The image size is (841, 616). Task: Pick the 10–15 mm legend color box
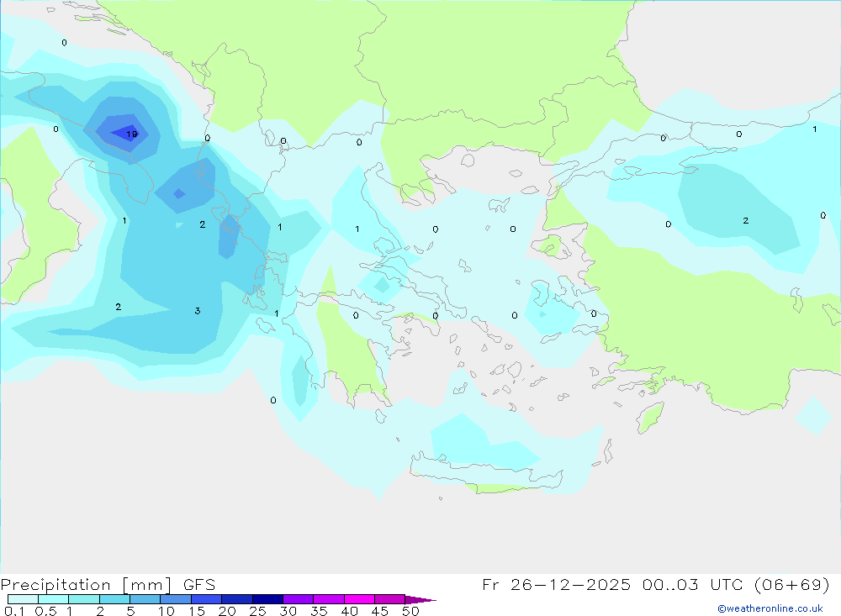pyautogui.click(x=176, y=599)
